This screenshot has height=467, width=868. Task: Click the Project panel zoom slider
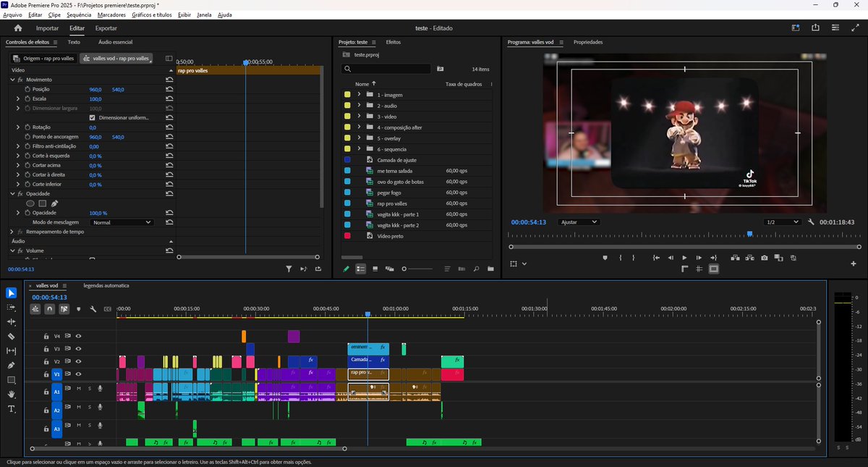click(x=418, y=269)
